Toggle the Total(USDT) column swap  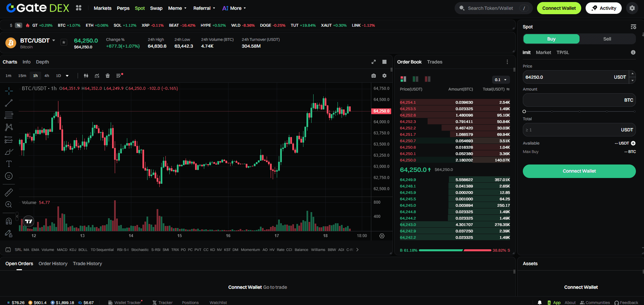508,89
